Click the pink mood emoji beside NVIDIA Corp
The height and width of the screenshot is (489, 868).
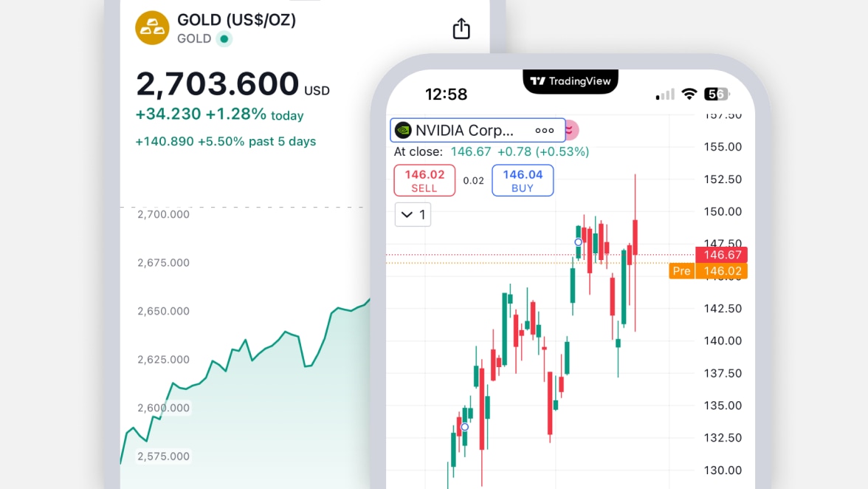coord(570,130)
